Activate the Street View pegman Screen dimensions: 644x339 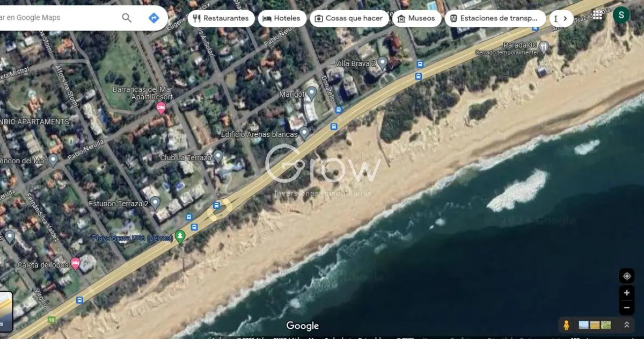tap(566, 324)
